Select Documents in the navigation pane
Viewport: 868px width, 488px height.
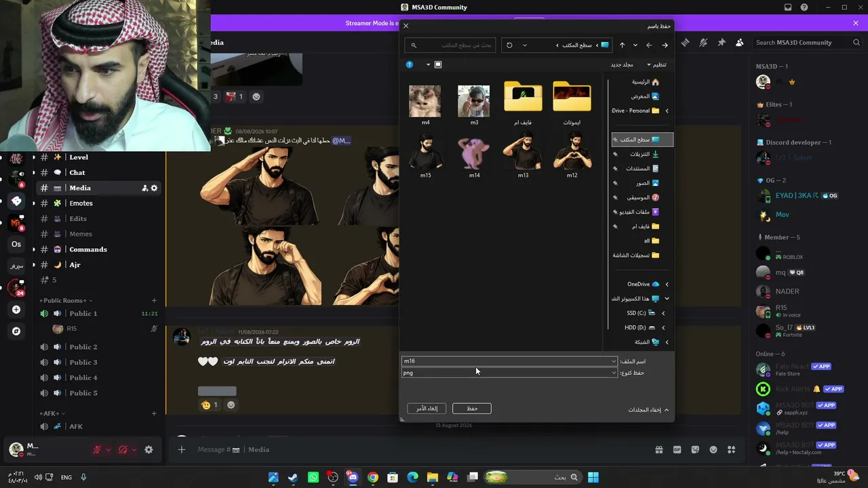click(643, 168)
